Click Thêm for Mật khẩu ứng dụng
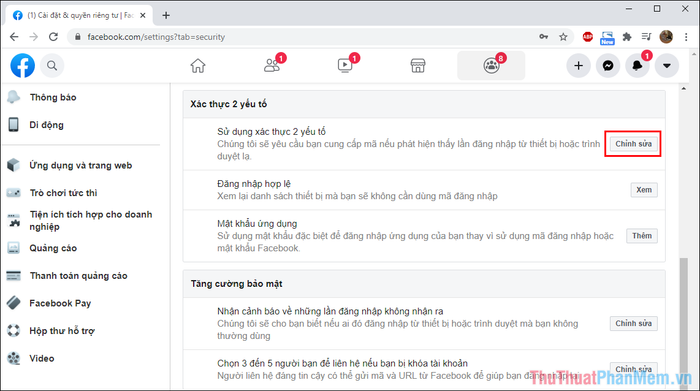The image size is (700, 391). coord(642,236)
